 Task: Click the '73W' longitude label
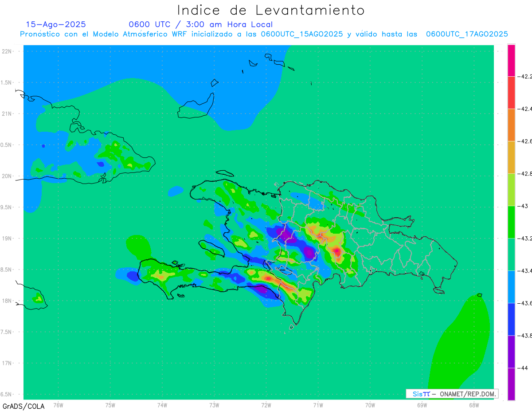214,405
